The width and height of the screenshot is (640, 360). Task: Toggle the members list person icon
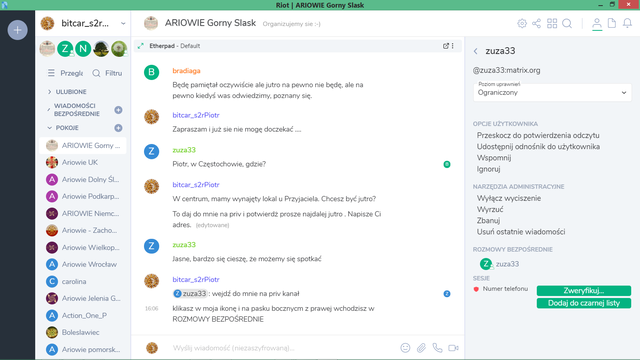pos(597,24)
